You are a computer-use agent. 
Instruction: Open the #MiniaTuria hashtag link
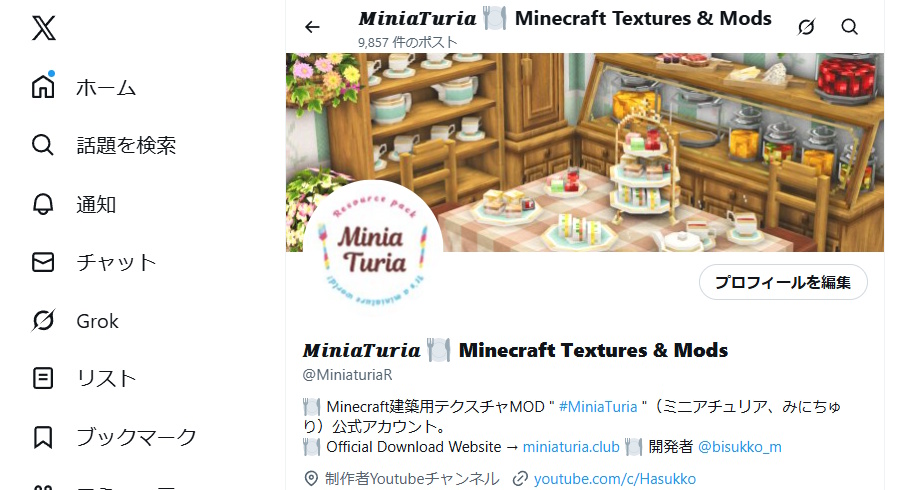tap(598, 407)
